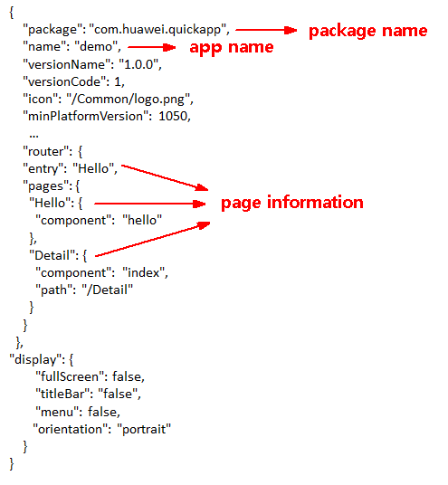Click the "versionCode": 1 line
448x485 pixels.
coord(74,82)
